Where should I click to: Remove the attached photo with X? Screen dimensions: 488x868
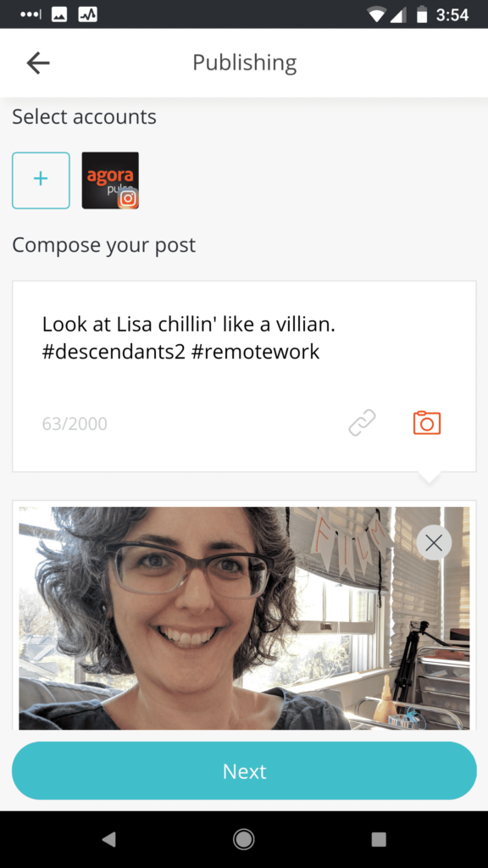434,542
